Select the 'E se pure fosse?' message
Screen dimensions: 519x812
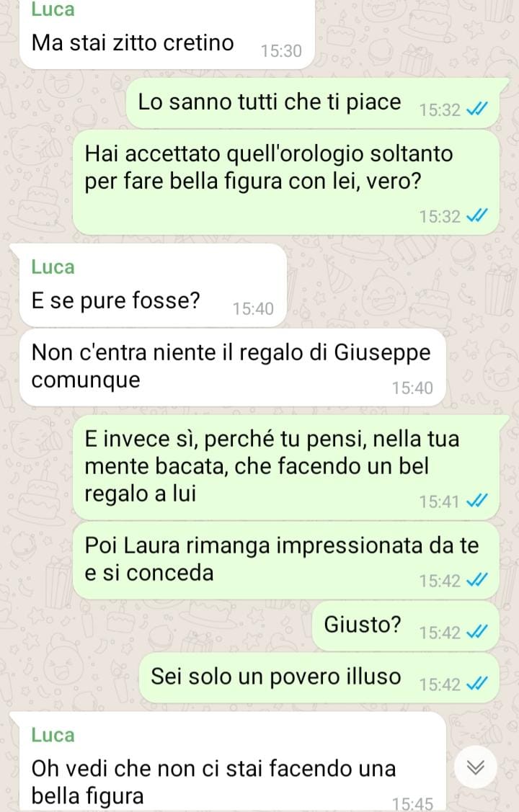pos(153,285)
